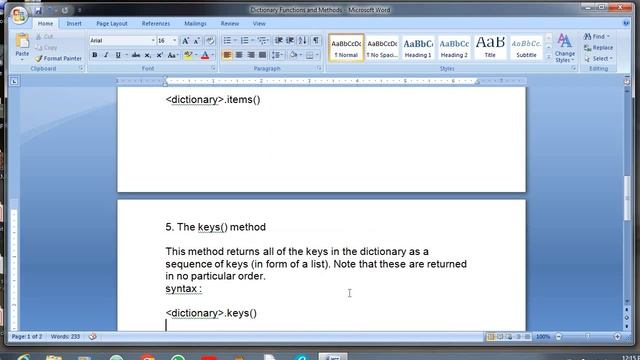Activate Format Painter
640x360 pixels.
tap(58, 58)
